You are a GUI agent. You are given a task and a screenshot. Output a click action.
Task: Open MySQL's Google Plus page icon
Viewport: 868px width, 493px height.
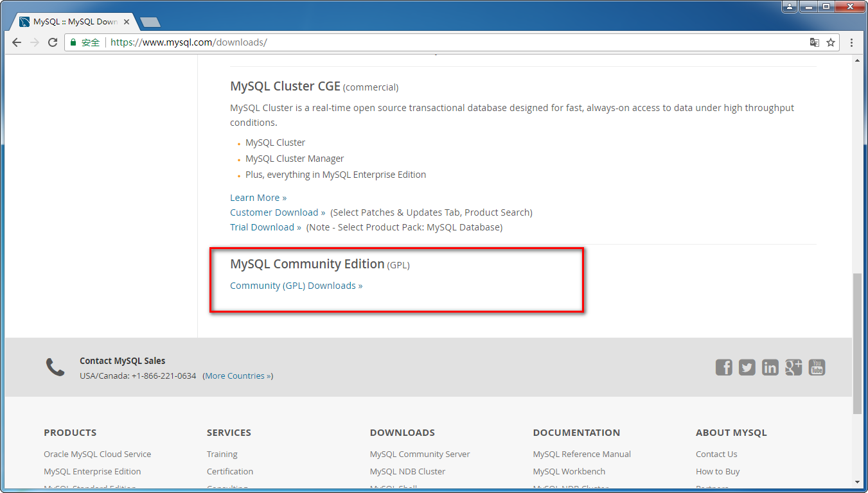pos(793,367)
